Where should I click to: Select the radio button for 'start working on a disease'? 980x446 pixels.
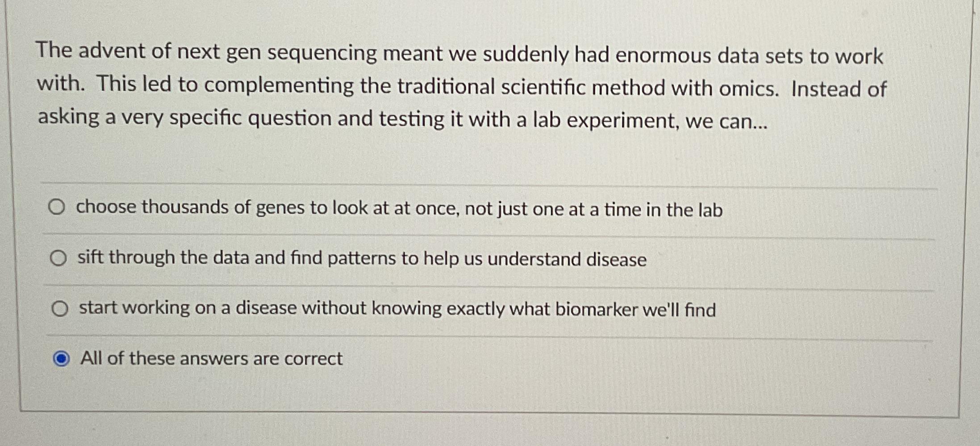pos(60,308)
